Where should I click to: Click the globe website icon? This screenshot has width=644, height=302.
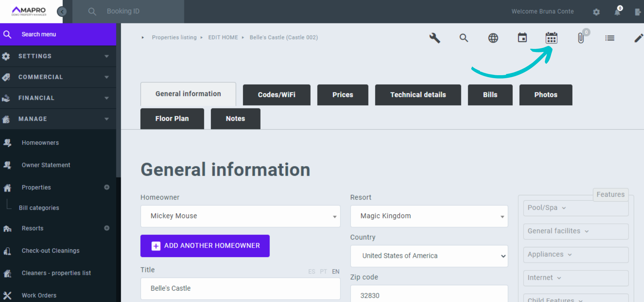pos(493,38)
